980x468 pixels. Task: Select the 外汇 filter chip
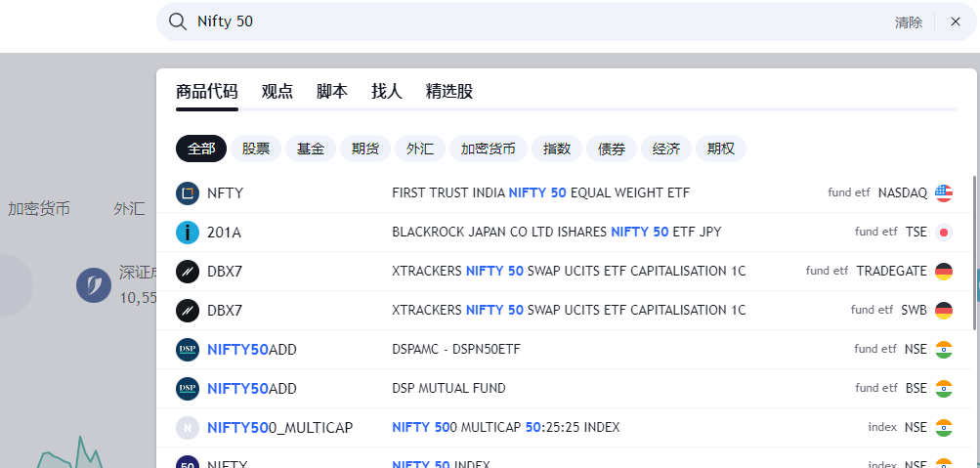[420, 149]
